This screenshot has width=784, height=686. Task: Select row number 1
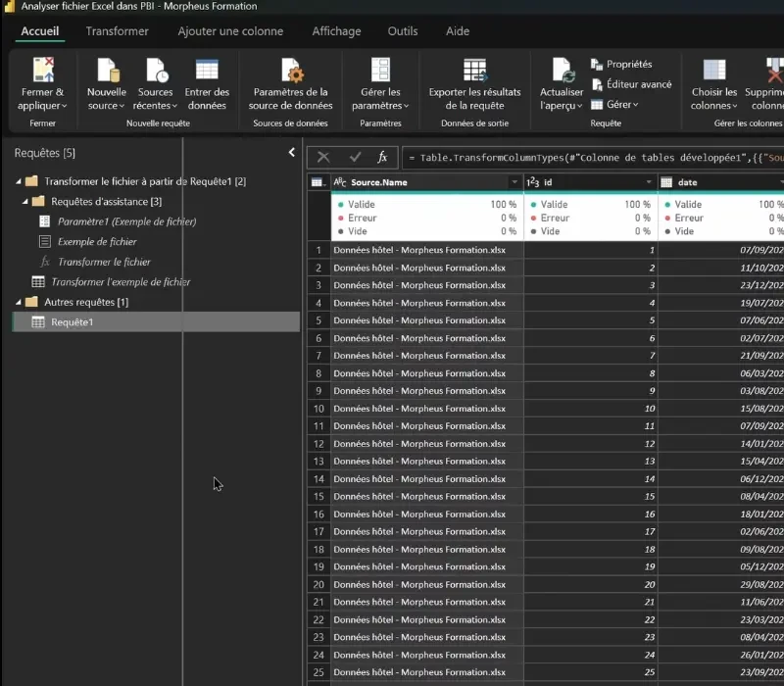click(318, 250)
